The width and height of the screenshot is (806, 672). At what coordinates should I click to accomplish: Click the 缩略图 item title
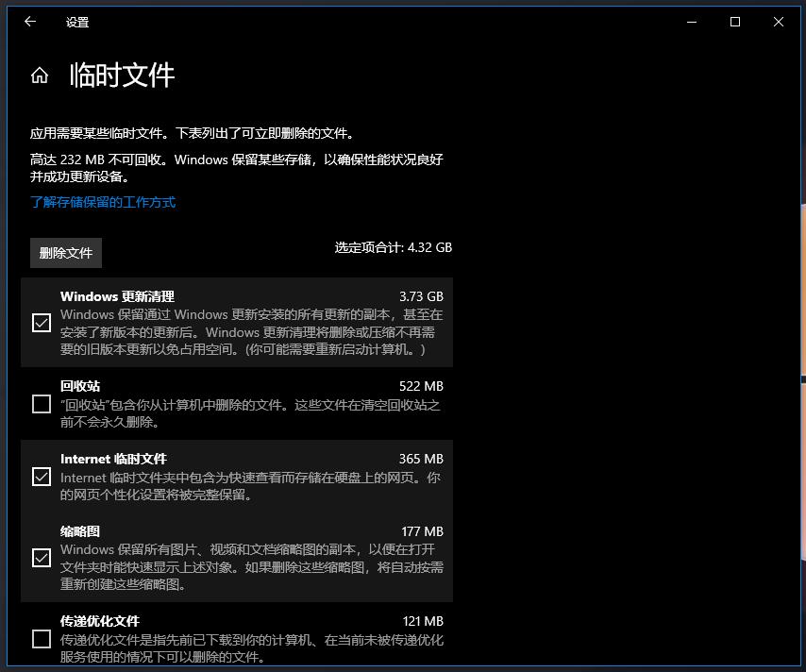(x=80, y=531)
